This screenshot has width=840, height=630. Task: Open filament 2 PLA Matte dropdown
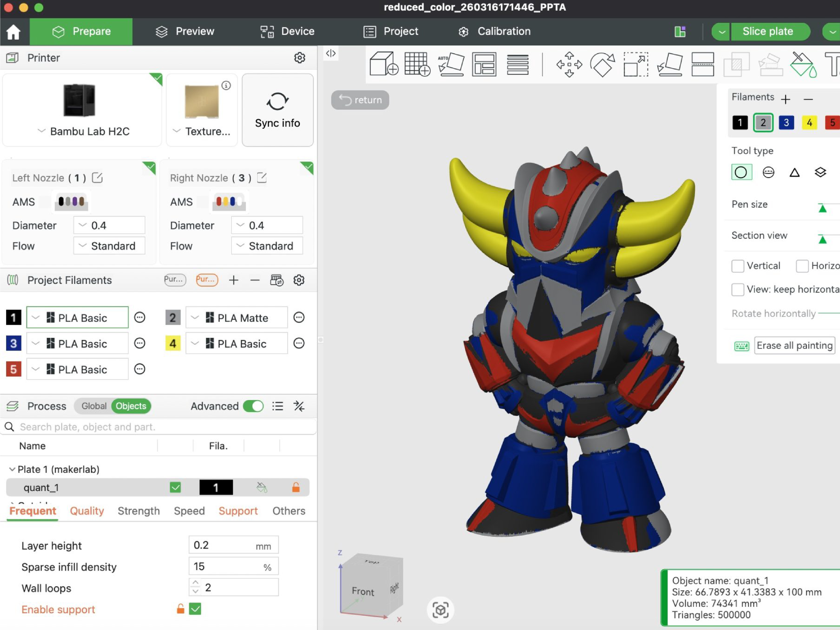pyautogui.click(x=236, y=318)
